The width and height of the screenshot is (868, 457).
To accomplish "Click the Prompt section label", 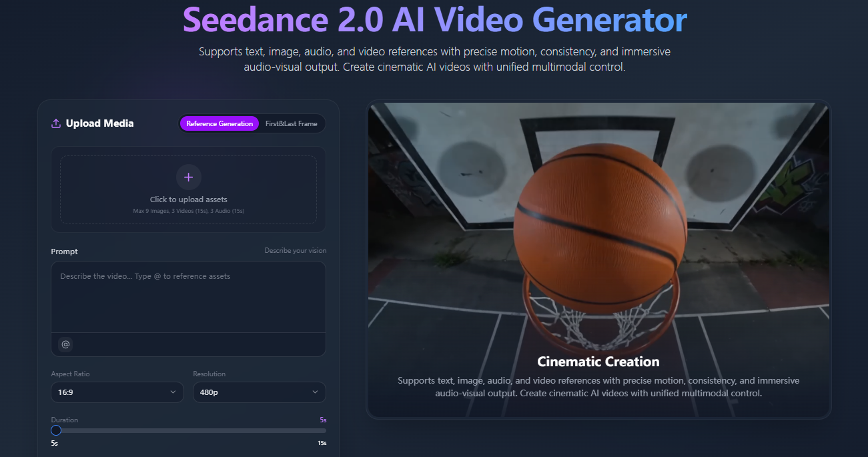I will pos(64,252).
